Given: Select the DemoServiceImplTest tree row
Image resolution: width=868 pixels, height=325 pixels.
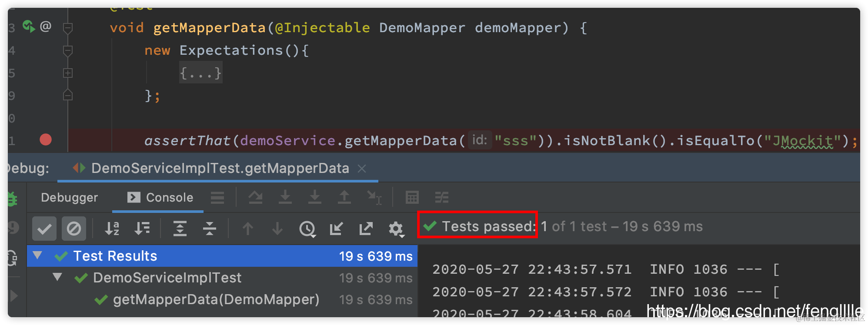Looking at the screenshot, I should (222, 278).
